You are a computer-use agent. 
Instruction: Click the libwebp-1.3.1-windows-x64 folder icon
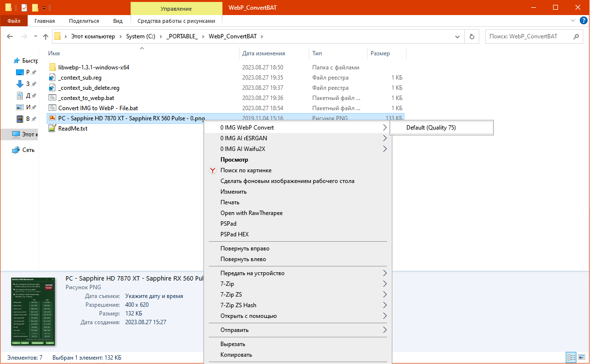[x=52, y=67]
